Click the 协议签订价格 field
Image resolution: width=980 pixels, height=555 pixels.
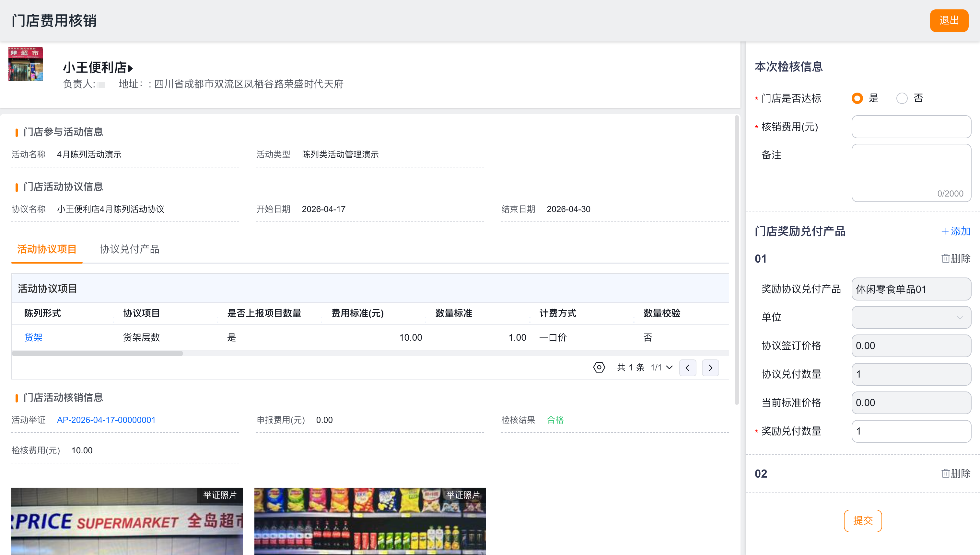911,346
